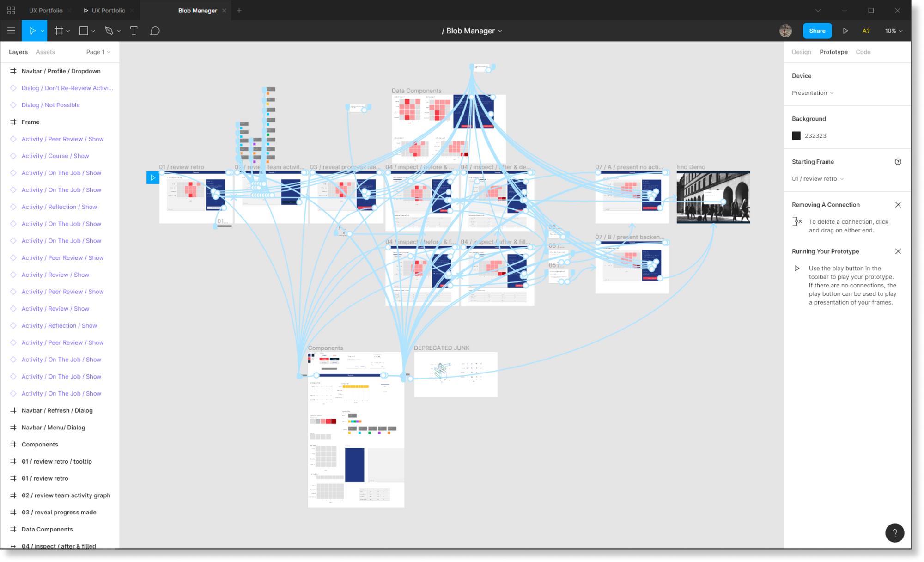
Task: Expand the Assets panel tab
Action: point(45,51)
